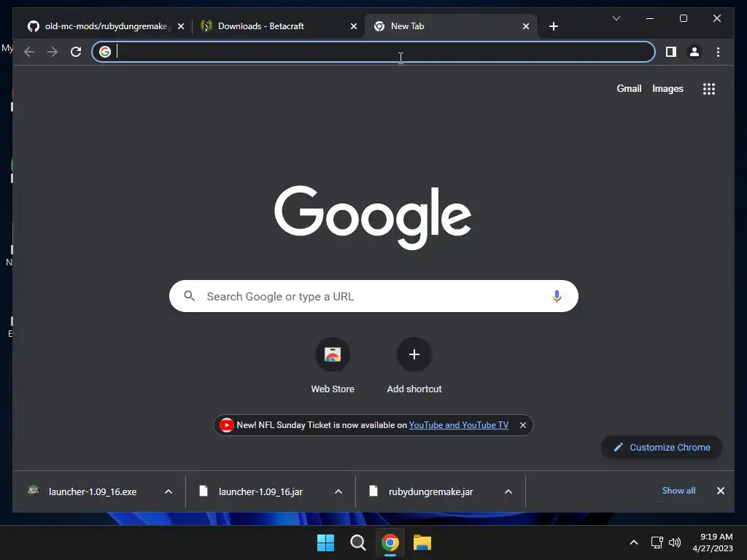Click the magnifier icon in Google search box
Image resolution: width=747 pixels, height=560 pixels.
coord(189,296)
